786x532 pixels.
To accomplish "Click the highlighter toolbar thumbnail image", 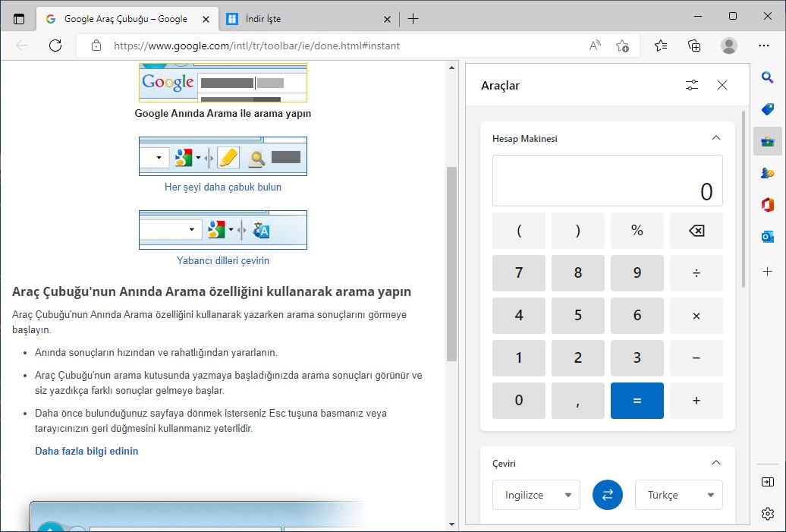I will coord(223,156).
